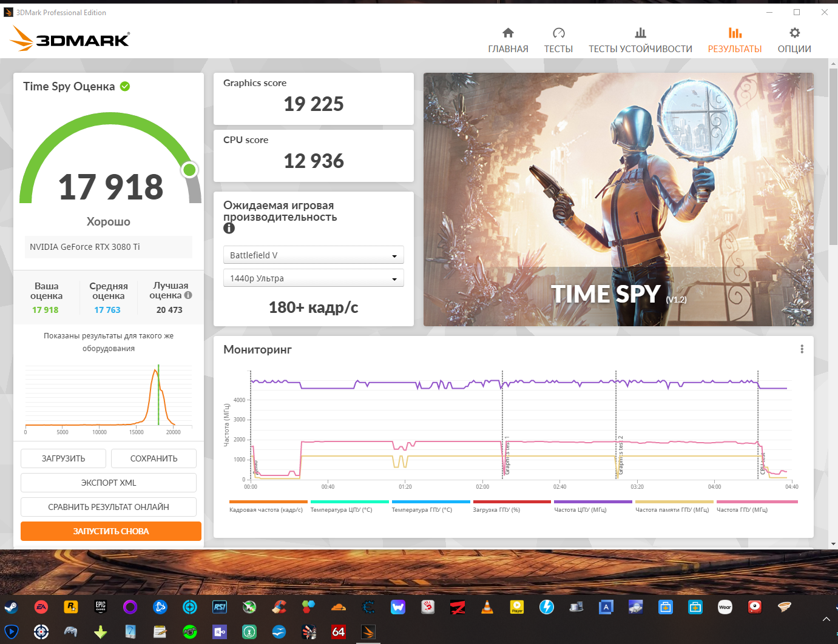838x644 pixels.
Task: Open Wear app icon in taskbar
Action: [x=725, y=606]
